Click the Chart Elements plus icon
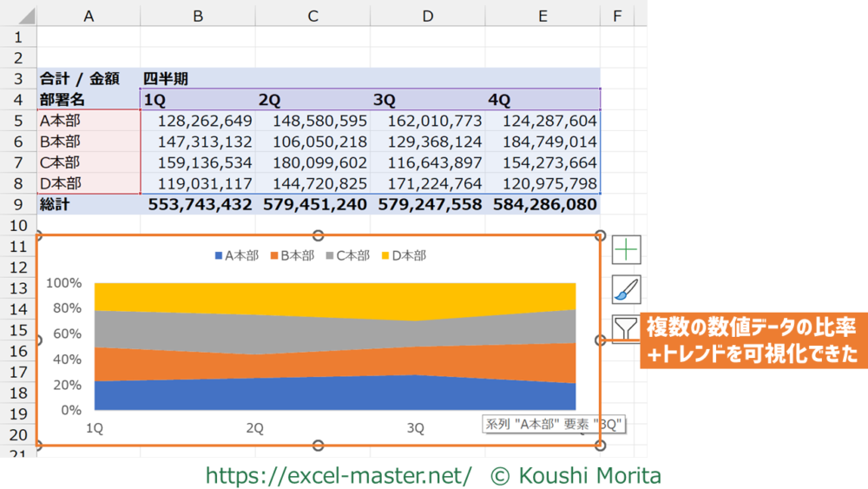The height and width of the screenshot is (489, 868). click(x=626, y=249)
